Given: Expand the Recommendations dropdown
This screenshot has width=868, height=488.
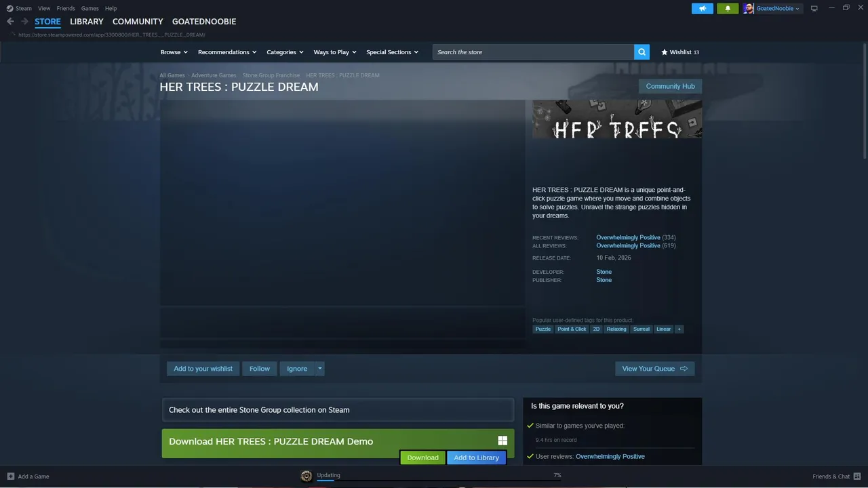Looking at the screenshot, I should point(227,52).
